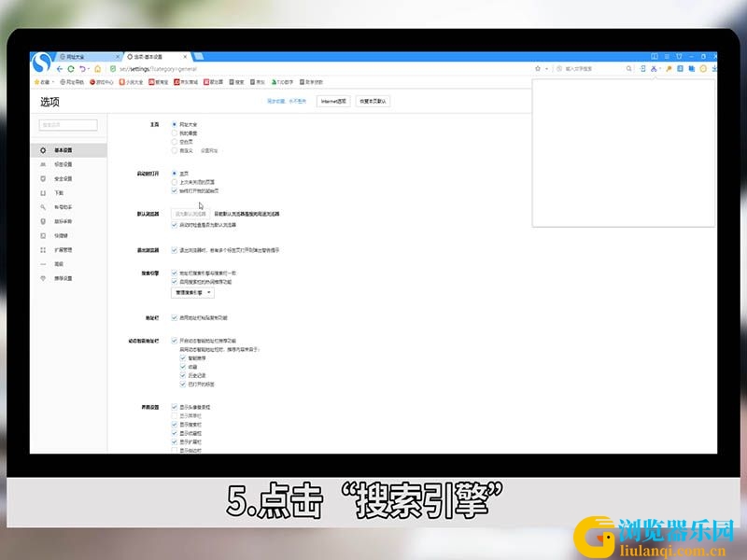Click the Internet选项 button
Image resolution: width=747 pixels, height=560 pixels.
333,101
